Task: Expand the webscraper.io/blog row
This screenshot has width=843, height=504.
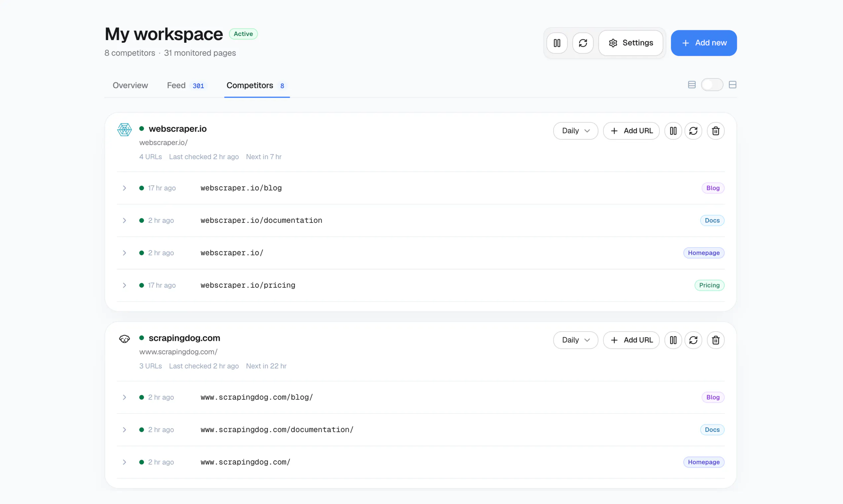Action: click(124, 188)
